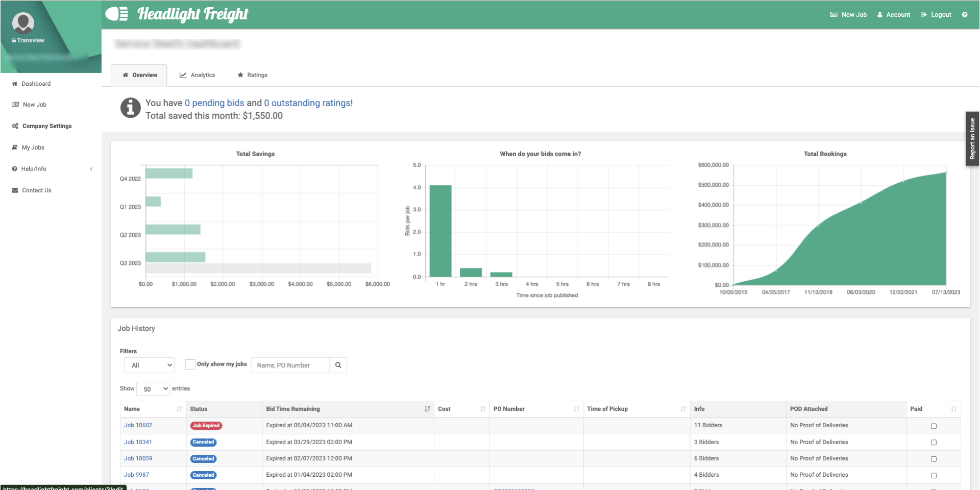Click the Job Expired status badge
Image resolution: width=980 pixels, height=490 pixels.
pos(206,426)
